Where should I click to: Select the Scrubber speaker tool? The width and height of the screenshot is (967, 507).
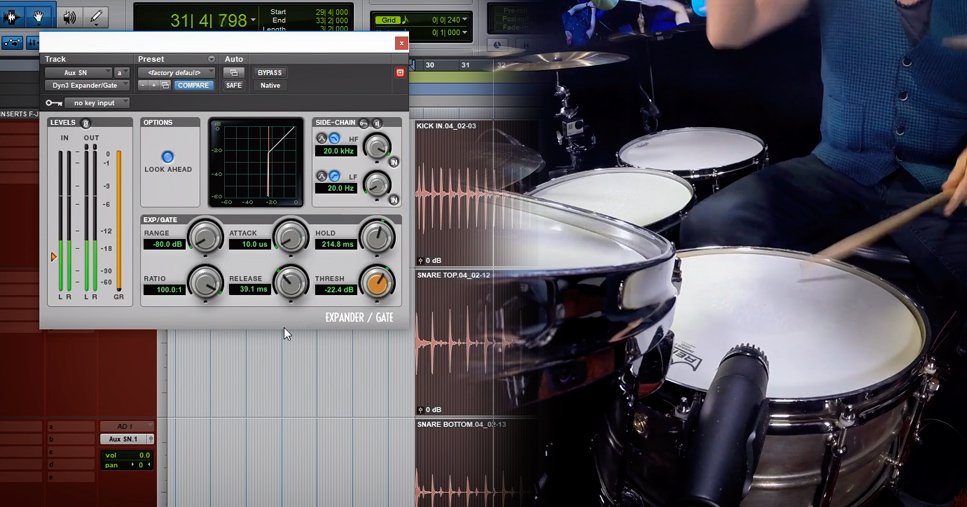pyautogui.click(x=69, y=16)
